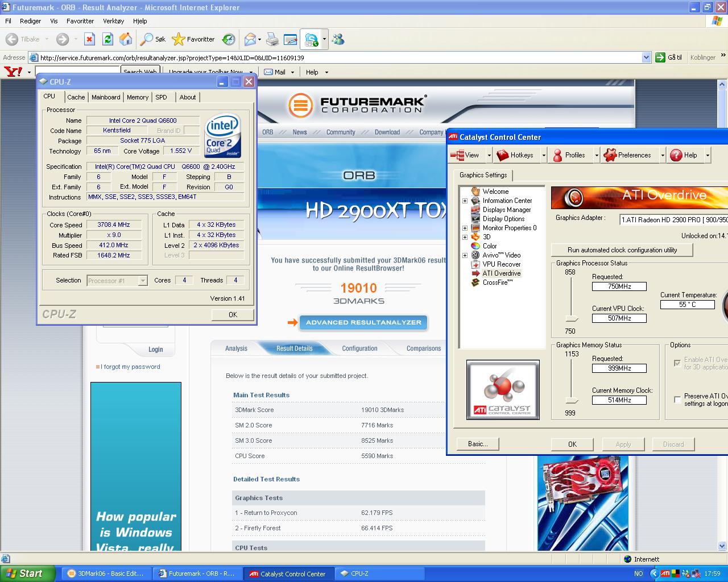Expand 3D tree node in Catalyst
Screen dimensions: 728x582
[465, 237]
